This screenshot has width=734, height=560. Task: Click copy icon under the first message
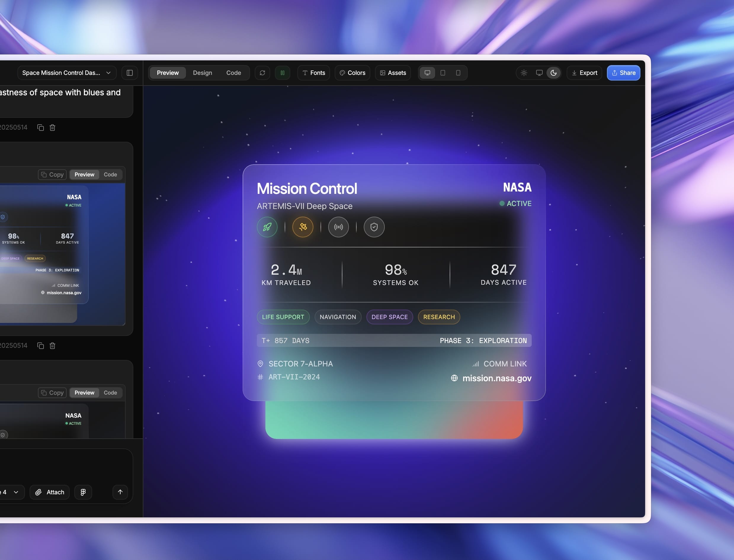(x=40, y=127)
